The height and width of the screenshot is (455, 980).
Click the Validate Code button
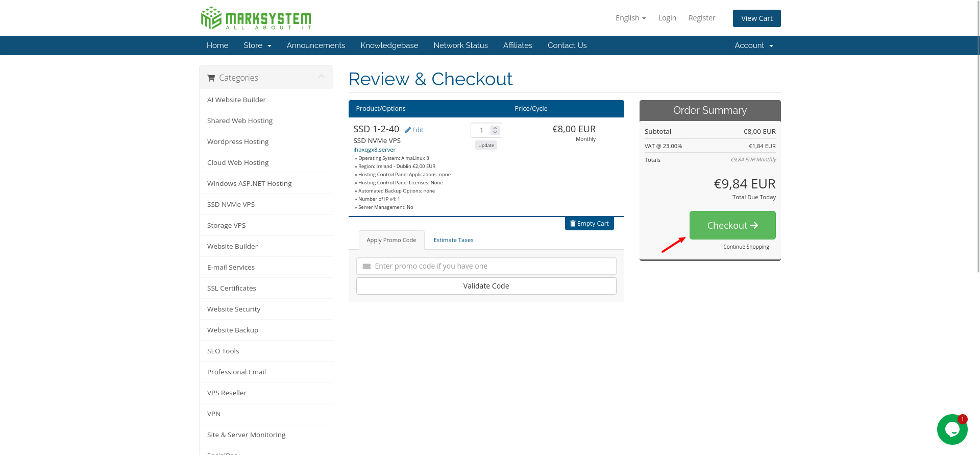[x=486, y=286]
